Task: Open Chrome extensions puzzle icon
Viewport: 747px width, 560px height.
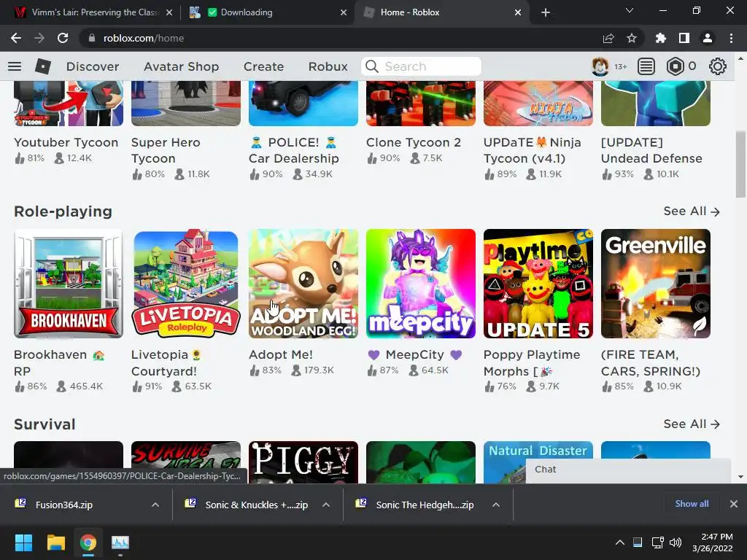Action: coord(661,38)
